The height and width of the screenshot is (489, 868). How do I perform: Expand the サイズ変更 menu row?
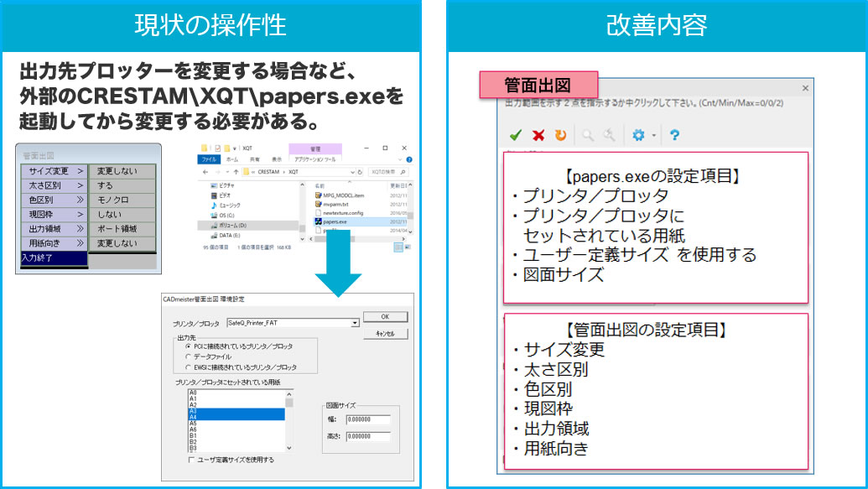tap(54, 171)
